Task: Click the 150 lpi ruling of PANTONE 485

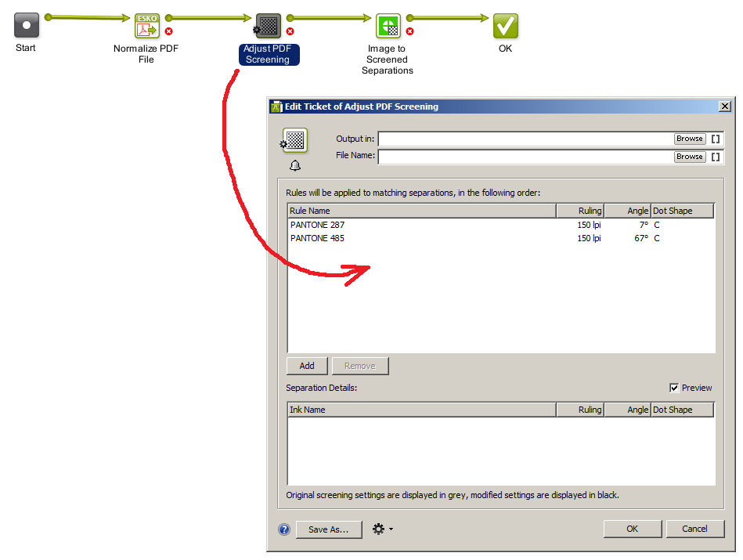Action: [x=589, y=238]
